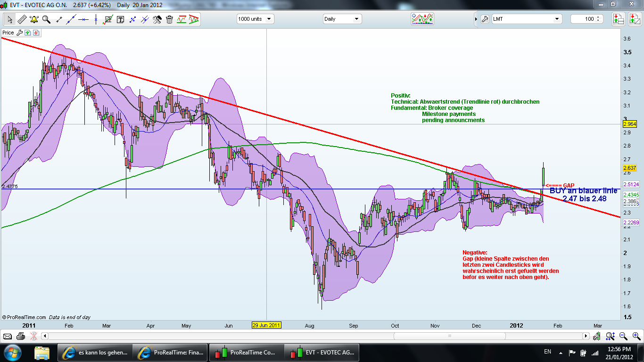This screenshot has width=644, height=362.
Task: Select the magnifying glass zoom tool
Action: 46,19
